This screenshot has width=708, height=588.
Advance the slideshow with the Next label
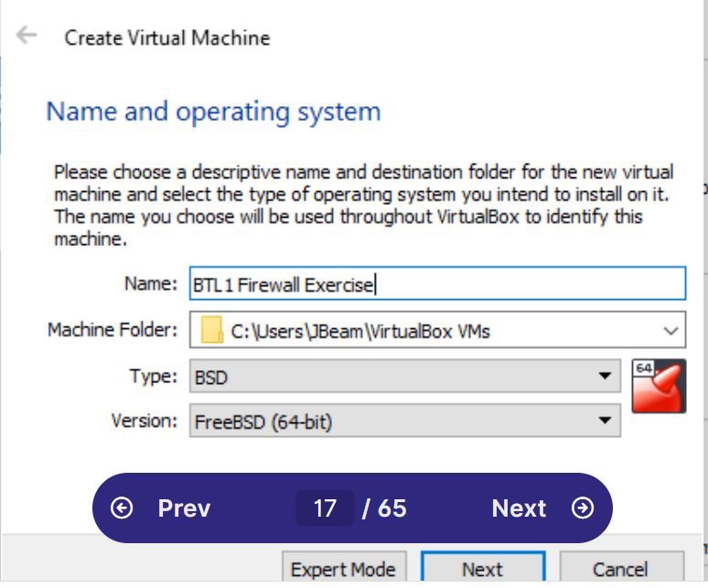519,508
